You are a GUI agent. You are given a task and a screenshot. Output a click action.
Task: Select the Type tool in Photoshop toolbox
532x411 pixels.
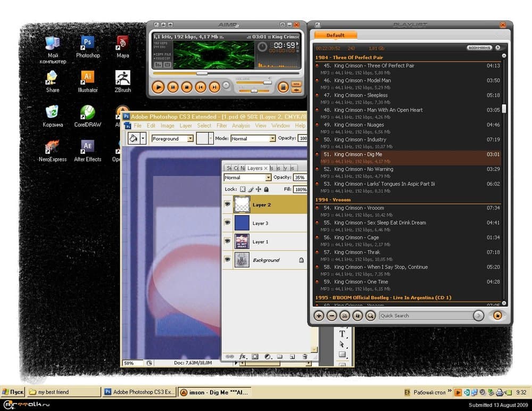click(x=342, y=334)
